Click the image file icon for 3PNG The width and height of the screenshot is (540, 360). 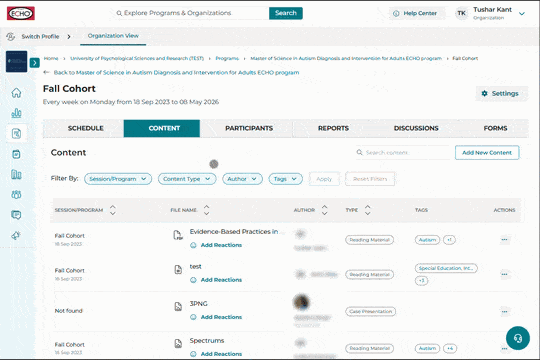(x=178, y=306)
